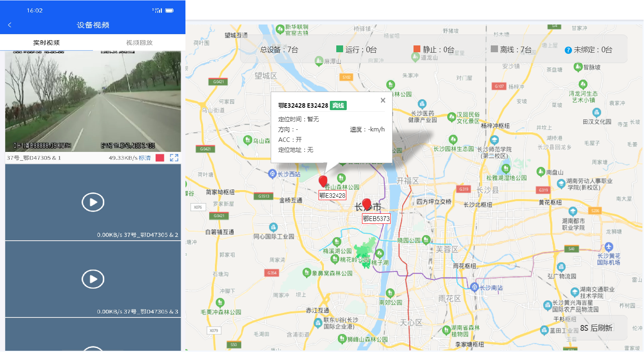This screenshot has height=352, width=644.
Task: Close the 鄂E32428 info popup
Action: pyautogui.click(x=383, y=100)
